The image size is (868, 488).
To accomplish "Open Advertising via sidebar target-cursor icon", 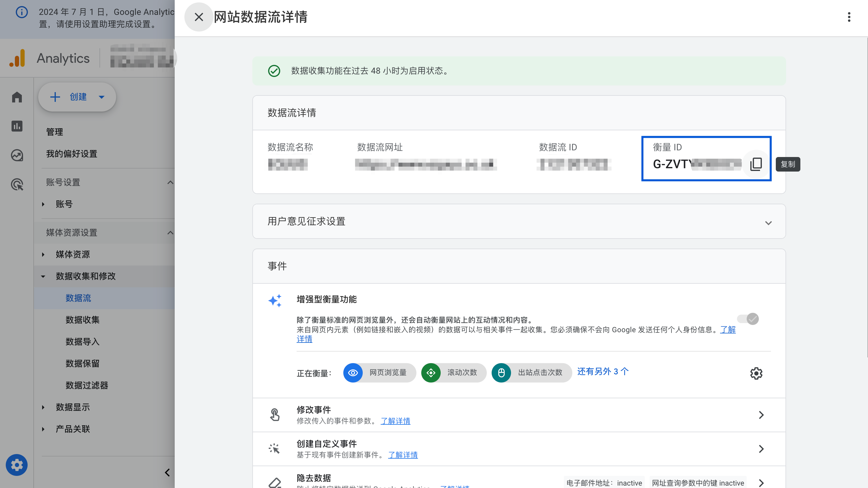I will (x=17, y=185).
